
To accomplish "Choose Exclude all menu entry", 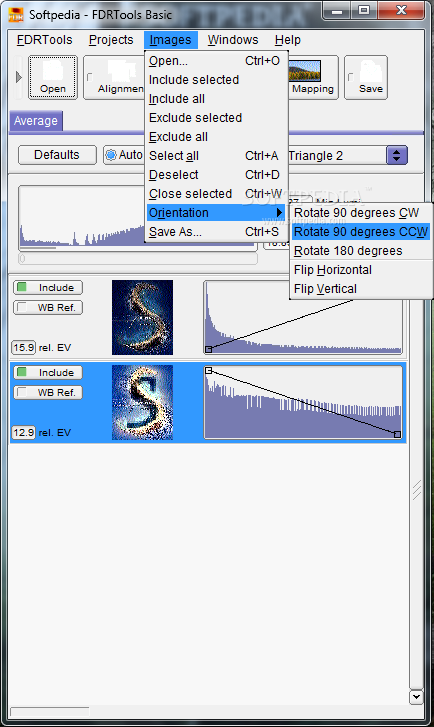I will [216, 137].
